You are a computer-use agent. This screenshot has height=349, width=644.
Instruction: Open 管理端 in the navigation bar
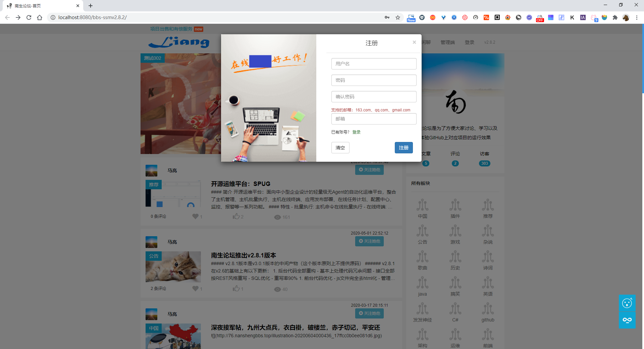447,42
